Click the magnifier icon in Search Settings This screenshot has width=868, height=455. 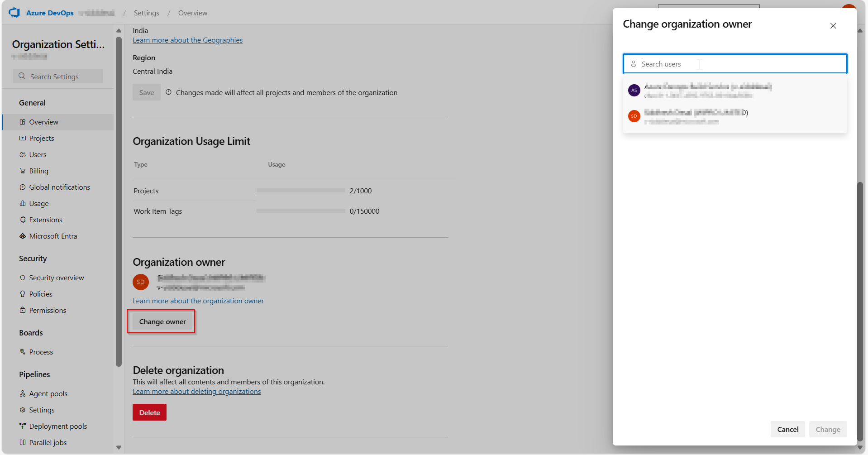pyautogui.click(x=22, y=76)
